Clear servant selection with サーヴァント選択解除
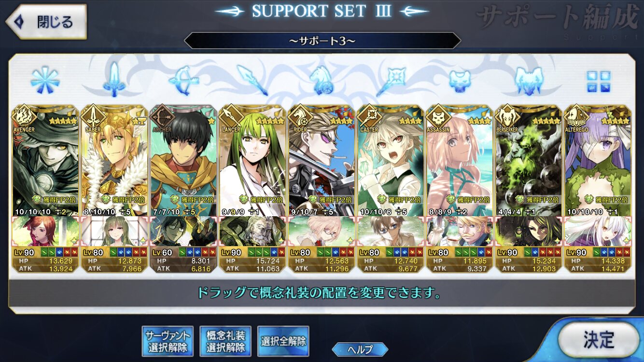The width and height of the screenshot is (644, 362). click(167, 341)
